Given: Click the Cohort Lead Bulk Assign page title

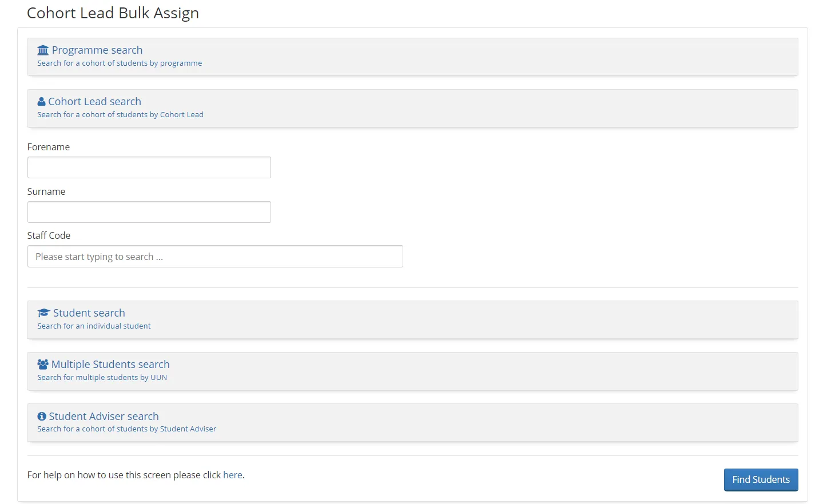Looking at the screenshot, I should 113,13.
